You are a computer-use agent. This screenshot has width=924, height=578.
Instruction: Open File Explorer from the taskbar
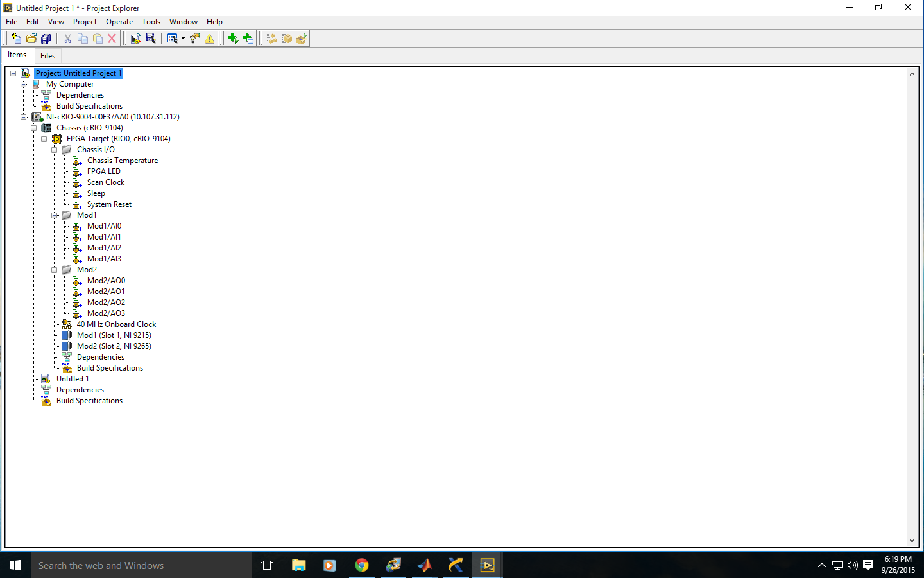pyautogui.click(x=299, y=565)
